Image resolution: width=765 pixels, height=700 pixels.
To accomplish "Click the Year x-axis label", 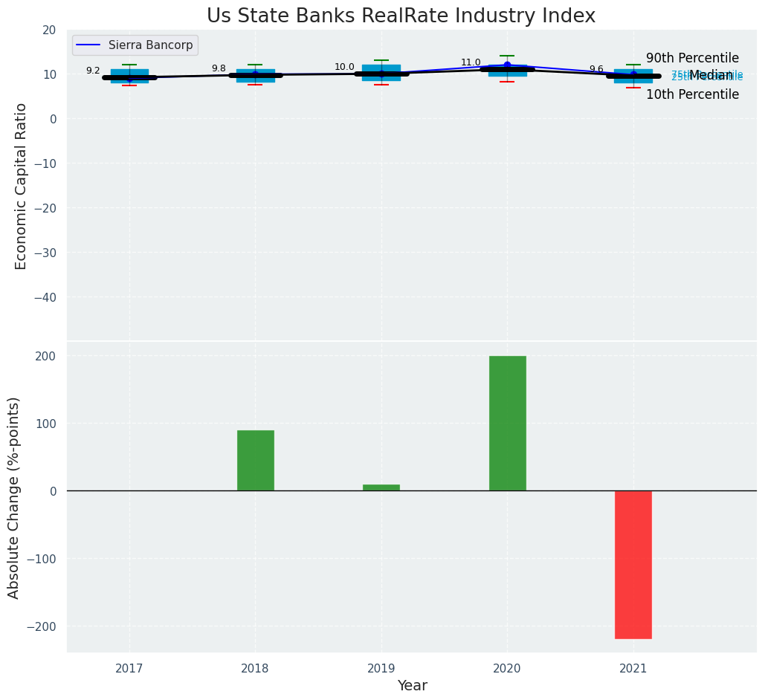I will click(412, 686).
